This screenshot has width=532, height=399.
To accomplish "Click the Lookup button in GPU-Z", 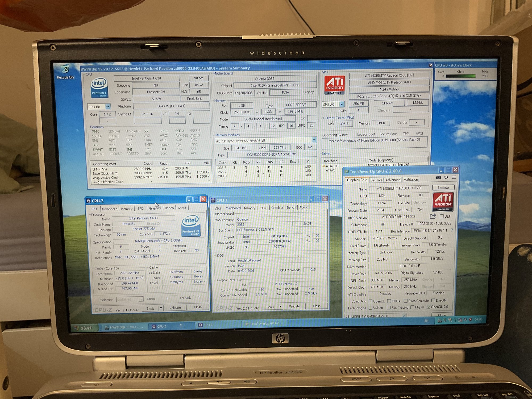I will (443, 188).
